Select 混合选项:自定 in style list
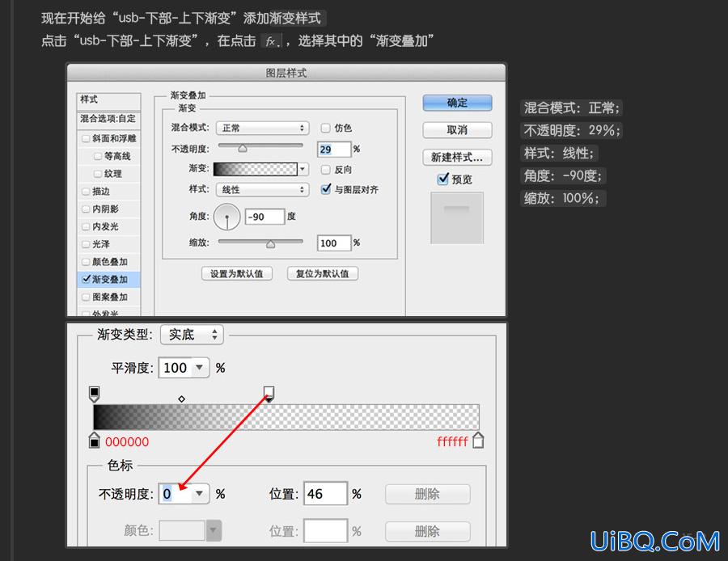Viewport: 728px width, 561px height. pos(108,119)
